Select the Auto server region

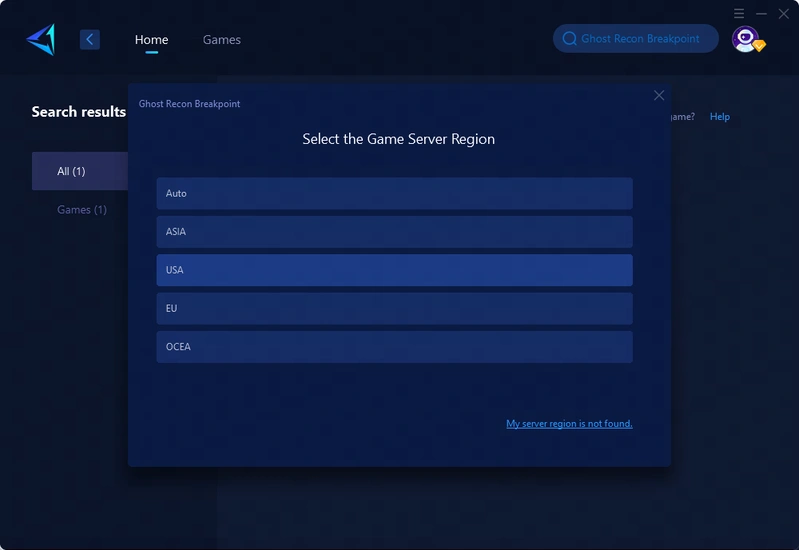[394, 193]
